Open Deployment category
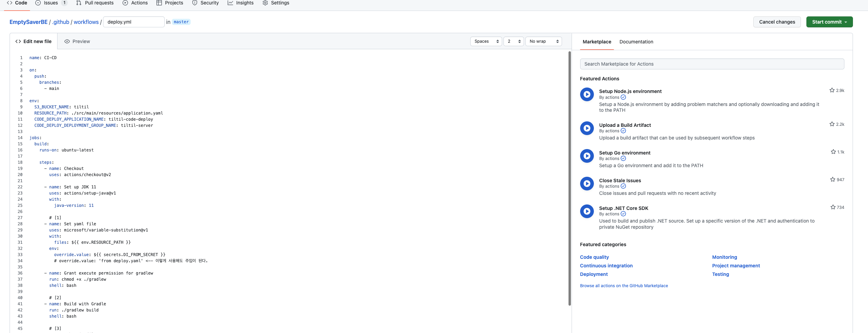Viewport: 868px width, 333px height. click(x=593, y=274)
